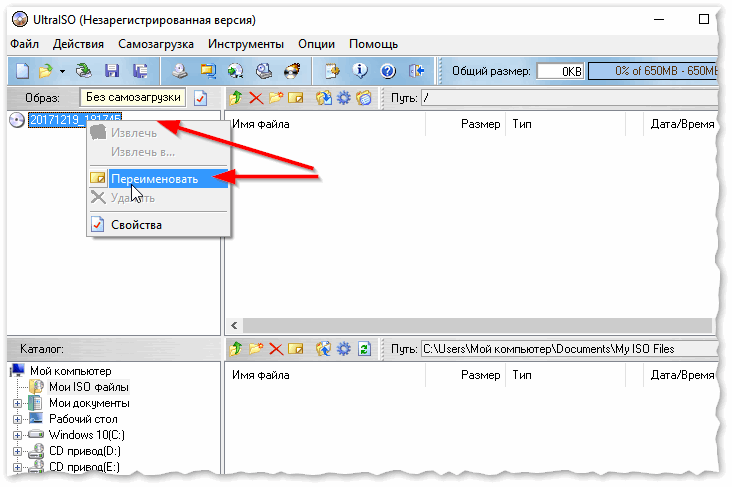Sort image pane by Имя файла column header
Image resolution: width=732 pixels, height=487 pixels.
pos(326,124)
